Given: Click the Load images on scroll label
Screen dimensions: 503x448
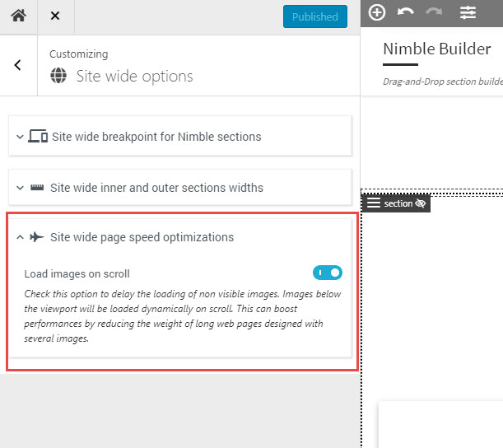Looking at the screenshot, I should pyautogui.click(x=77, y=273).
